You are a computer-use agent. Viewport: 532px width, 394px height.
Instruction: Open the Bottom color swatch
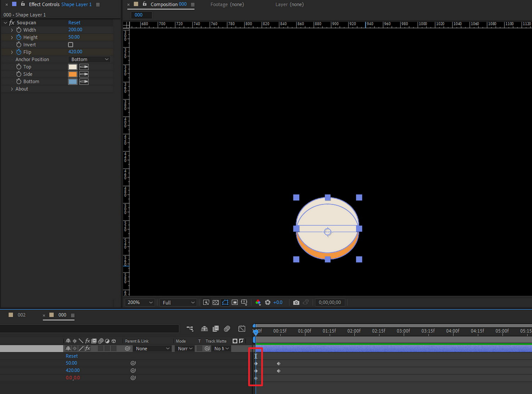click(x=73, y=82)
